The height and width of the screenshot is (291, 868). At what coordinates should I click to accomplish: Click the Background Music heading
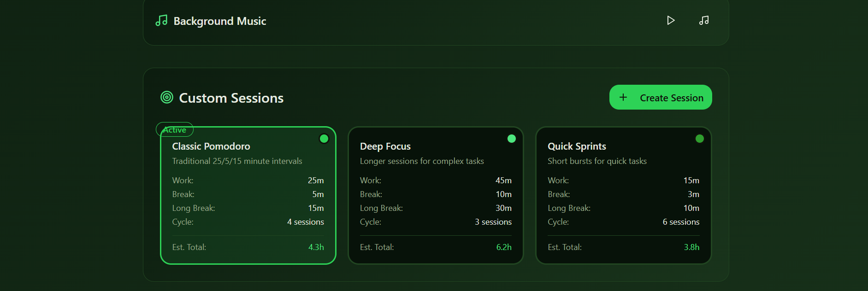coord(220,21)
